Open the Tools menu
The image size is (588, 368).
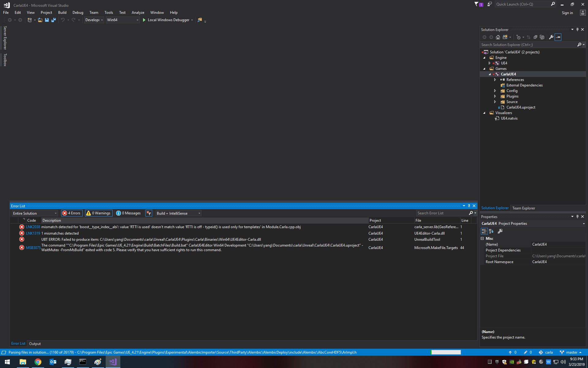[109, 13]
